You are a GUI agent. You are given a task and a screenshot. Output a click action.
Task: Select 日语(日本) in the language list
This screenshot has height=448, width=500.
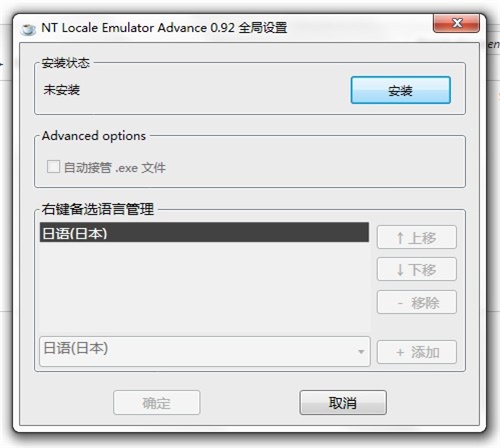tap(204, 232)
